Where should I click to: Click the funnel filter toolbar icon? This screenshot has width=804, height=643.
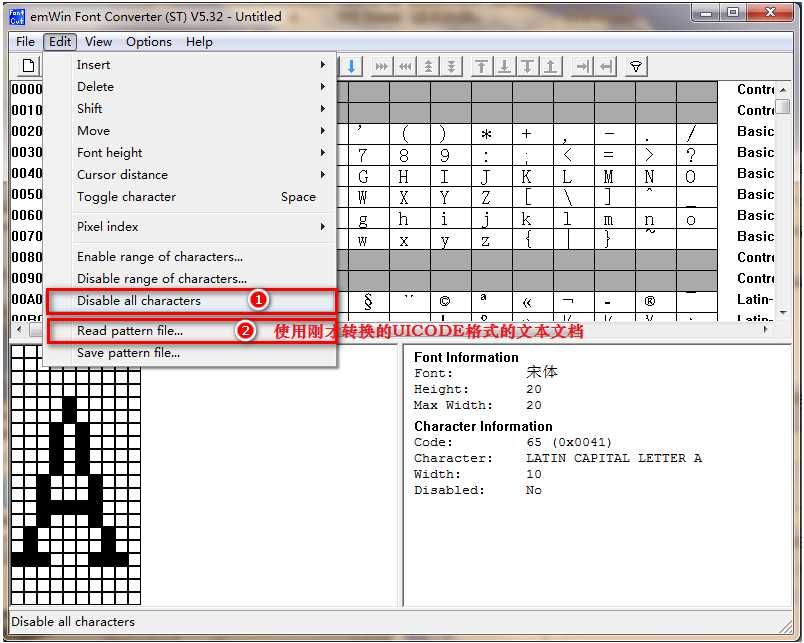[x=636, y=66]
